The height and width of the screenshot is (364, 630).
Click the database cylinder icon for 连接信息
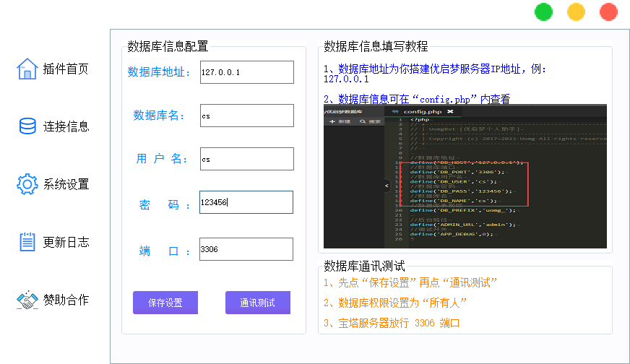(27, 126)
